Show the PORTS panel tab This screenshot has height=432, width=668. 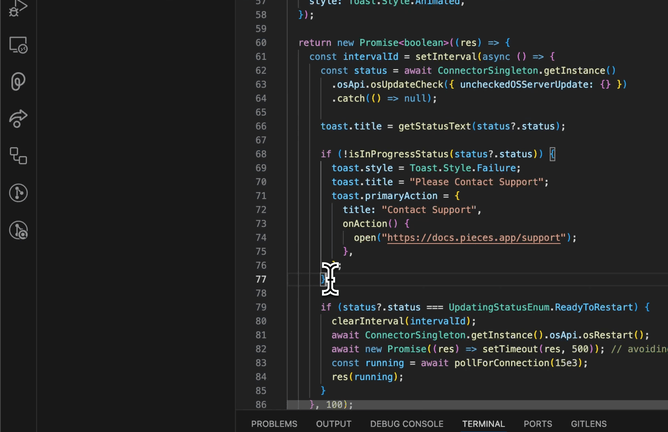537,424
